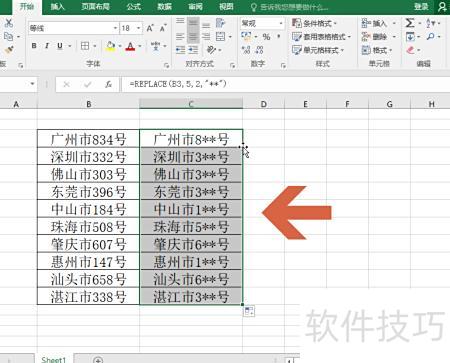Viewport: 450px width, 363px height.
Task: Toggle Align Left
Action: (x=180, y=36)
